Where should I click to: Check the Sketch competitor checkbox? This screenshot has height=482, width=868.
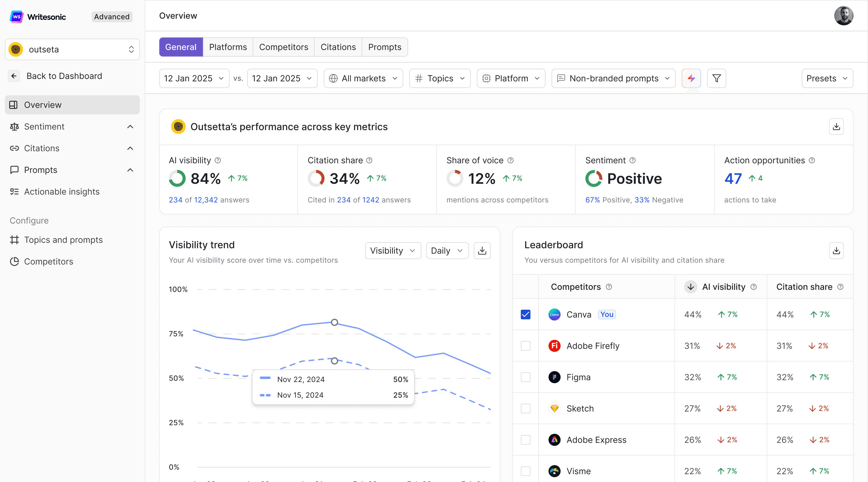525,408
